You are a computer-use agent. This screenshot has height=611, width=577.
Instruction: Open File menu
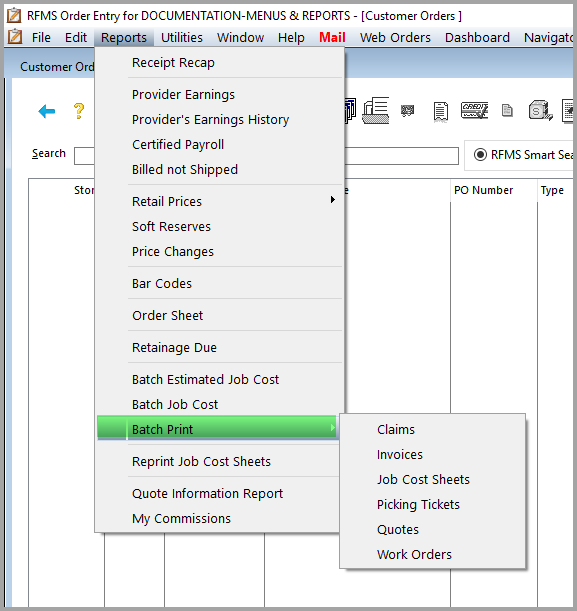pyautogui.click(x=41, y=37)
